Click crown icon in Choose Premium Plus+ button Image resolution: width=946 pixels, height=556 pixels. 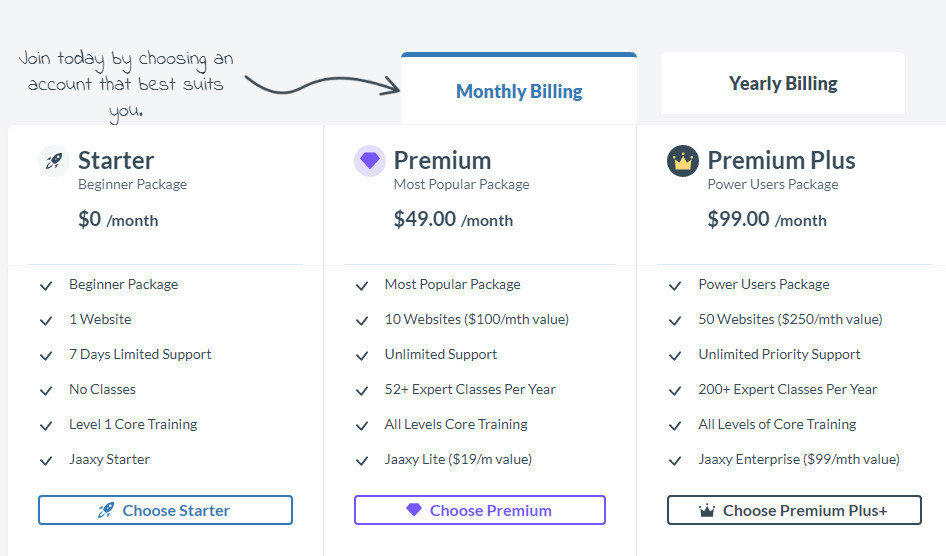707,511
